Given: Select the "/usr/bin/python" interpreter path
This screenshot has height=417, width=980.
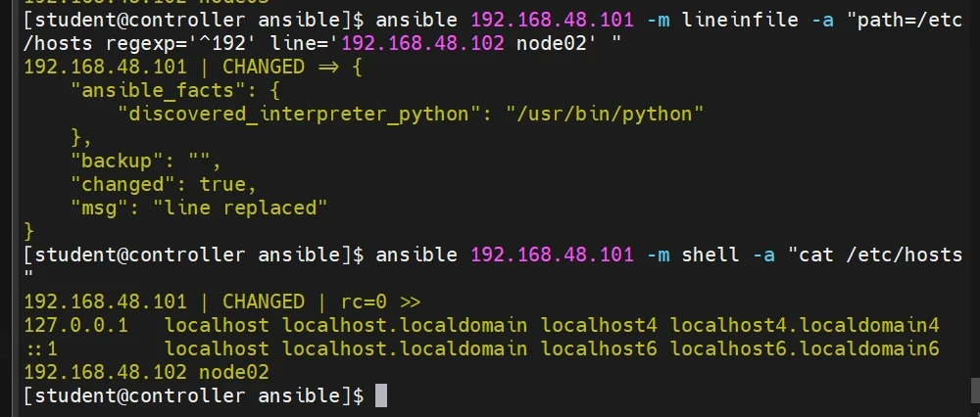Looking at the screenshot, I should point(606,114).
